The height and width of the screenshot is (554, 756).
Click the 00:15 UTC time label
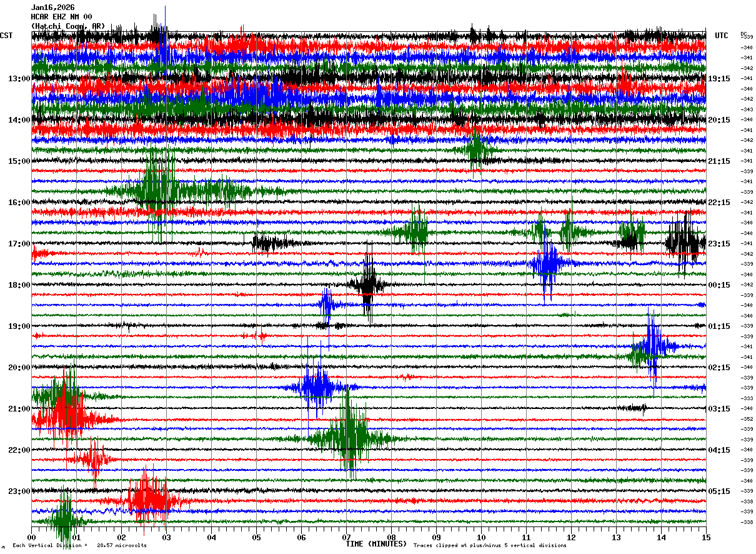719,285
